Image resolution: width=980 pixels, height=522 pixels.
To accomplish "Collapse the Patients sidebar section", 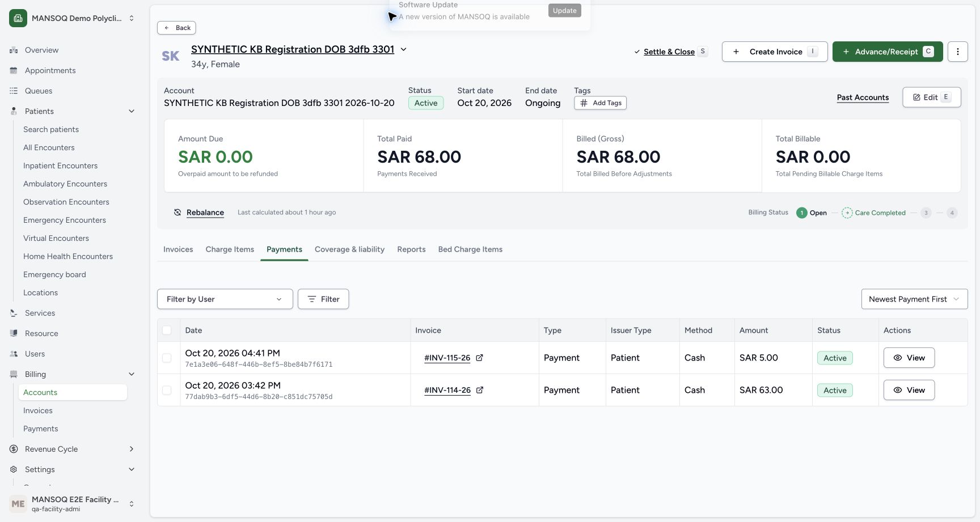I will coord(132,111).
